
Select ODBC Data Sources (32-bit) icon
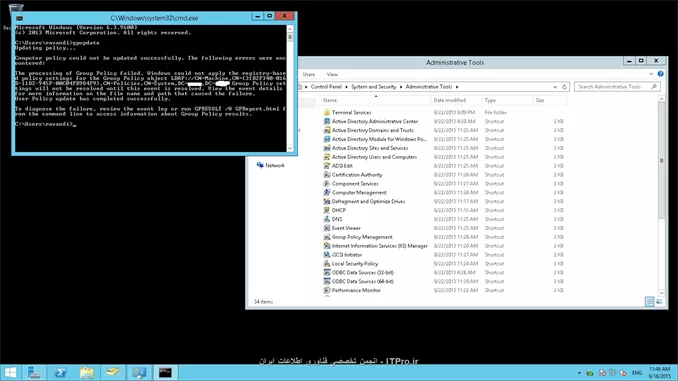[327, 272]
